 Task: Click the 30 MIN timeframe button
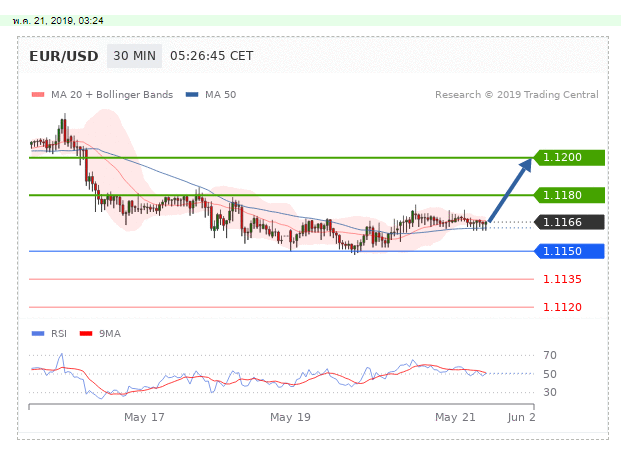134,56
